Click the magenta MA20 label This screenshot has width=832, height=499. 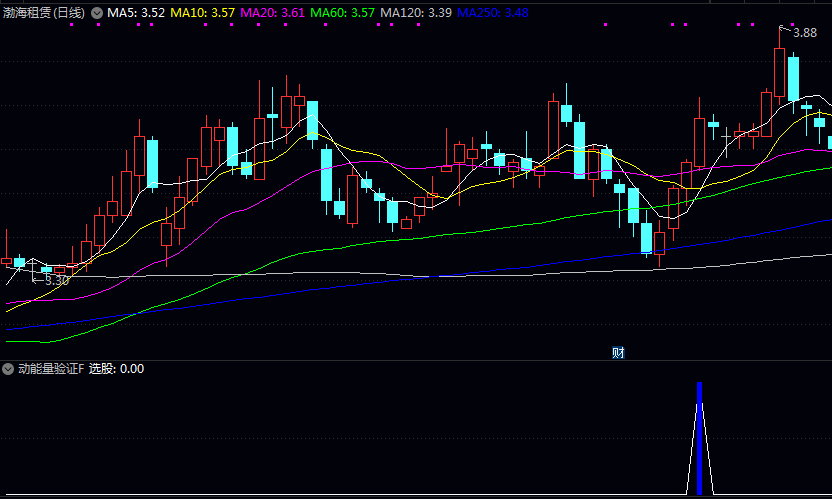(x=273, y=13)
